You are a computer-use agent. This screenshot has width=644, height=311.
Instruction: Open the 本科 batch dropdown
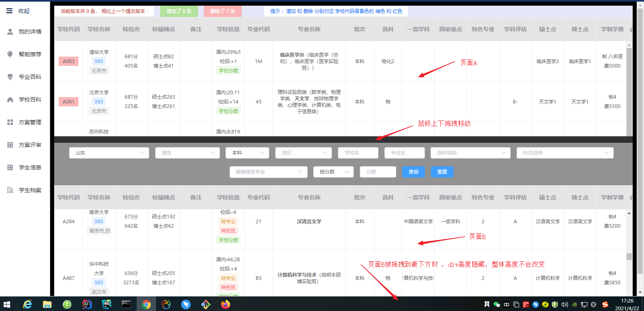[247, 153]
